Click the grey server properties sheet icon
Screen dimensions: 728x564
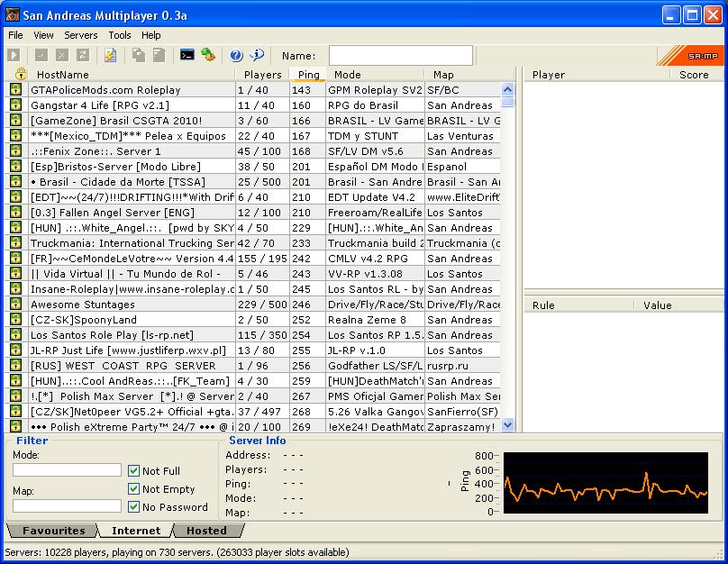click(x=159, y=55)
